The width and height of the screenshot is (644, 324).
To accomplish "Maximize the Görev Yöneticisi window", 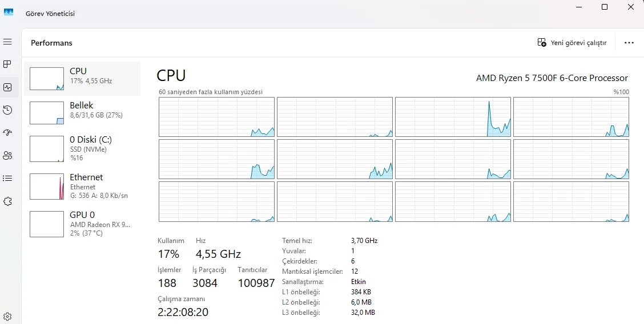I will tap(605, 7).
